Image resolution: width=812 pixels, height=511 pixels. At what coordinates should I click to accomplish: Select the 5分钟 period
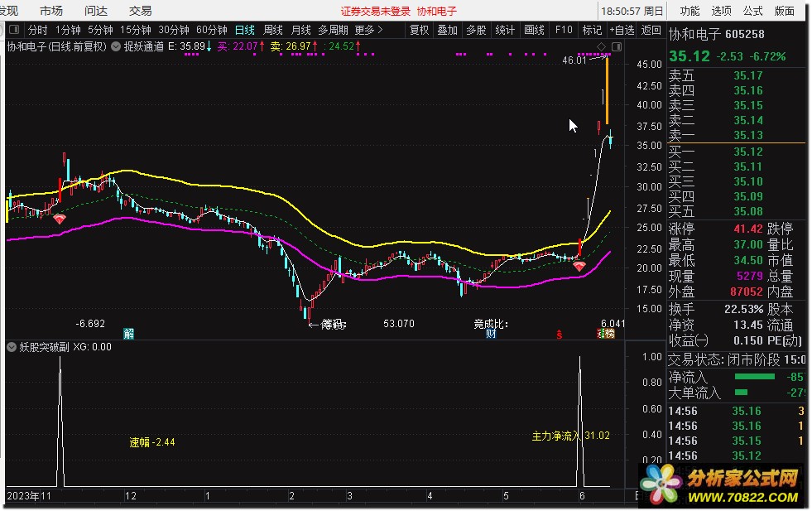(100, 30)
